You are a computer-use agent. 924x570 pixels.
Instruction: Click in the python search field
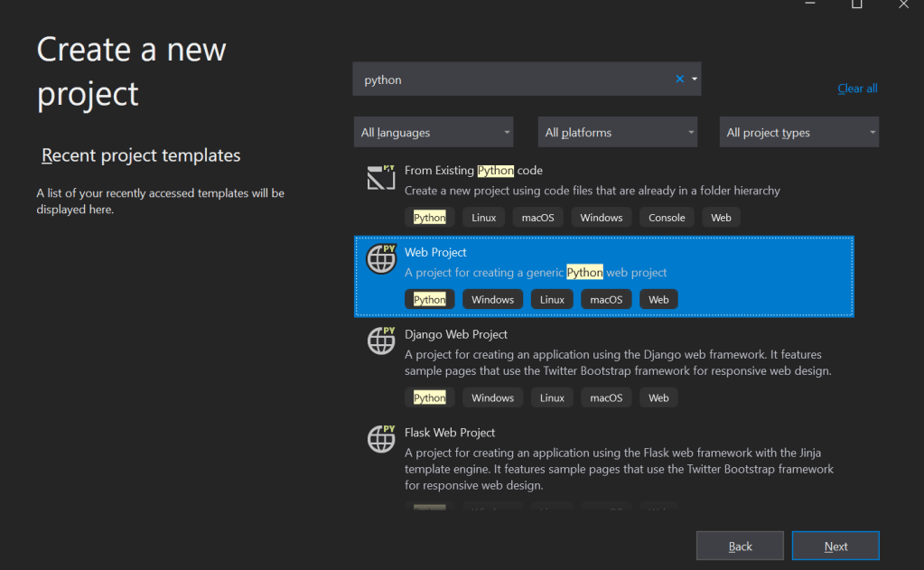click(515, 79)
